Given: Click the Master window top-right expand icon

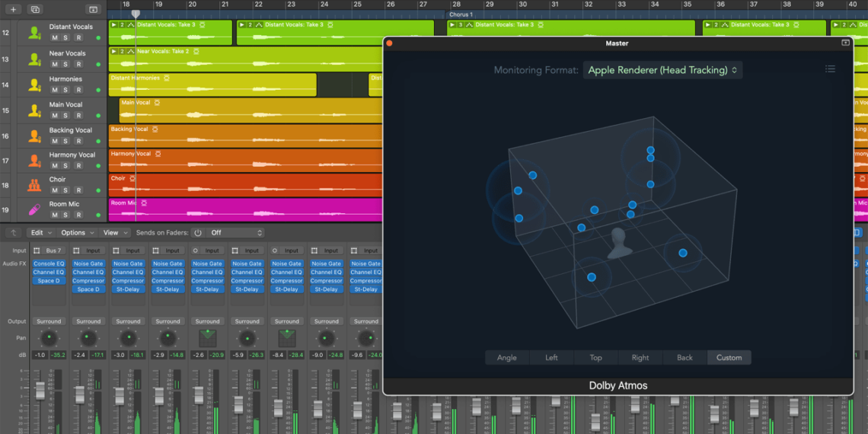Looking at the screenshot, I should click(x=845, y=43).
